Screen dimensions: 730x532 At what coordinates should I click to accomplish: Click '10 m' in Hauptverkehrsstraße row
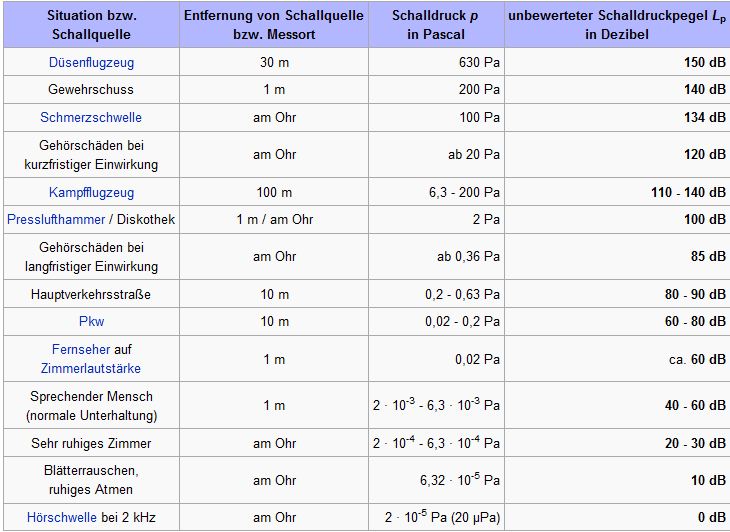[x=275, y=294]
